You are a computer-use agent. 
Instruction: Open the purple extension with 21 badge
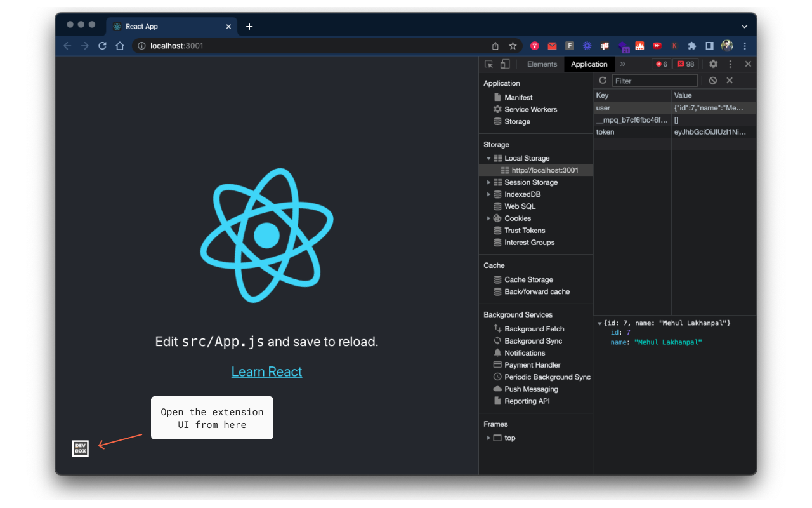[623, 46]
